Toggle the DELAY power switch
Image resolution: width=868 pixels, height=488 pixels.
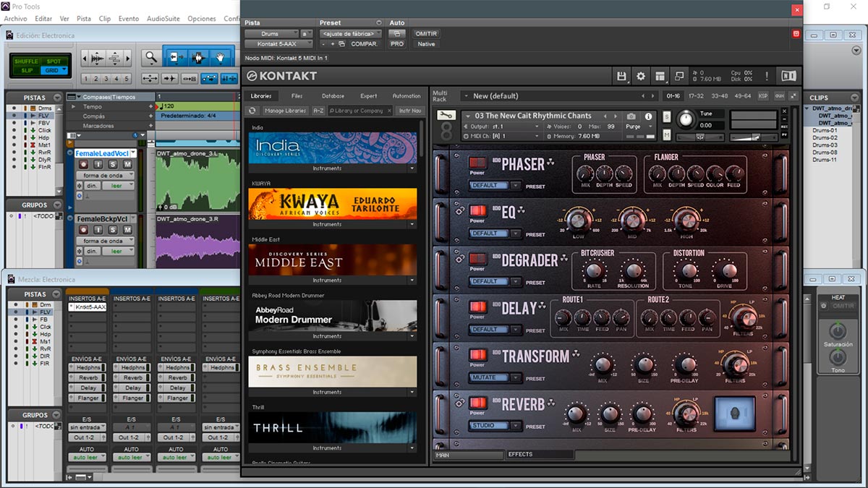tap(477, 307)
